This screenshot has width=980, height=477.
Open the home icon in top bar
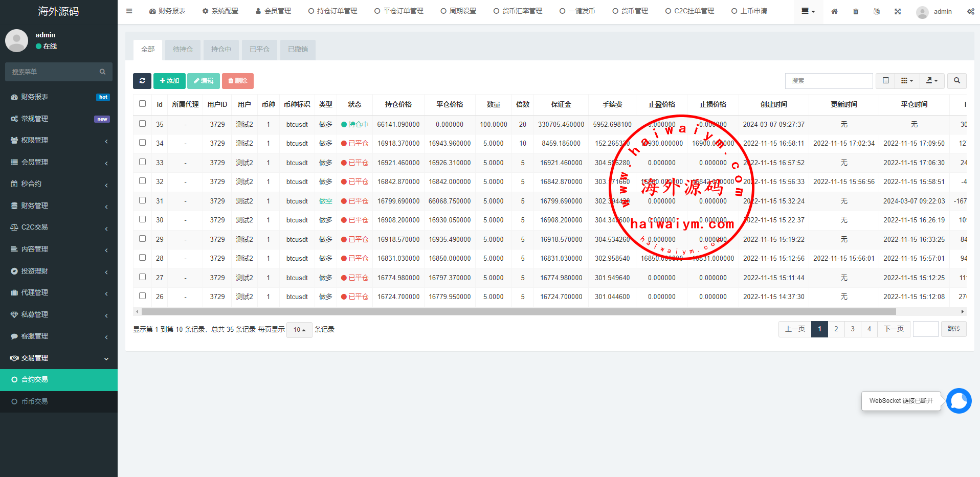click(834, 11)
